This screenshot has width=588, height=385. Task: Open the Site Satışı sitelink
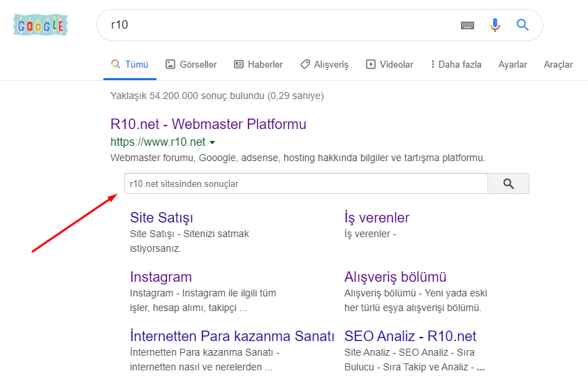click(161, 218)
